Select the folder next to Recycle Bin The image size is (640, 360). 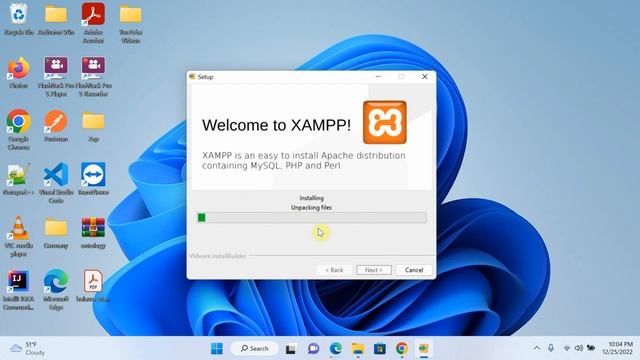(x=56, y=19)
